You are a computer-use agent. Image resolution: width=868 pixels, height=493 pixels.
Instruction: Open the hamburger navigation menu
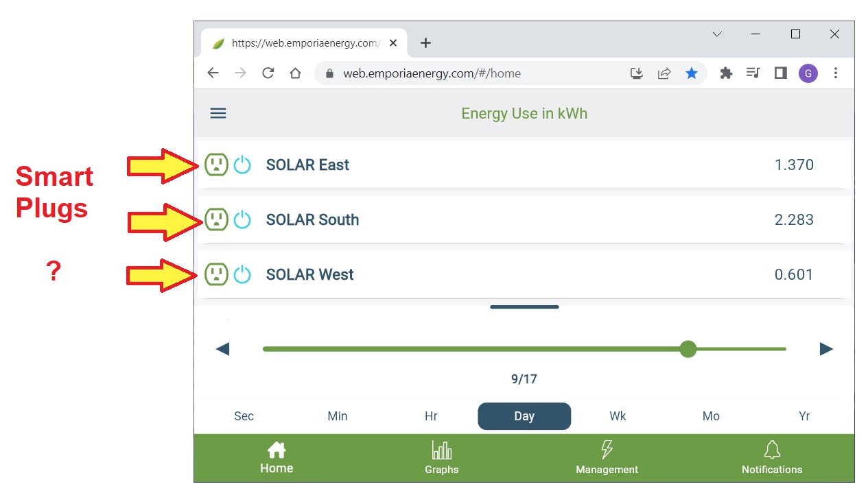tap(218, 114)
